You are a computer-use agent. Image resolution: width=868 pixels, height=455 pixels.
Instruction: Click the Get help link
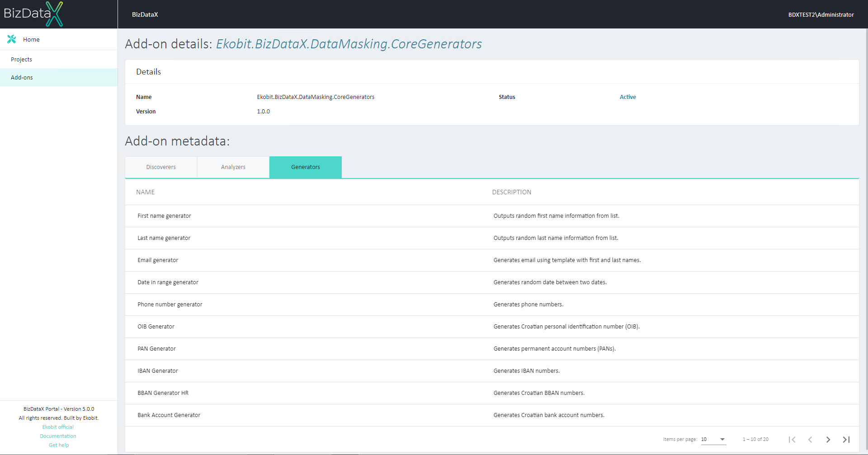[x=59, y=445]
